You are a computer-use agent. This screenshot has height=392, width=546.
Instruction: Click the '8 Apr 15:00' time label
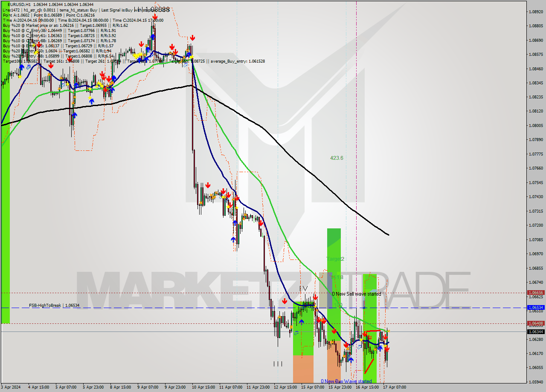click(x=120, y=387)
